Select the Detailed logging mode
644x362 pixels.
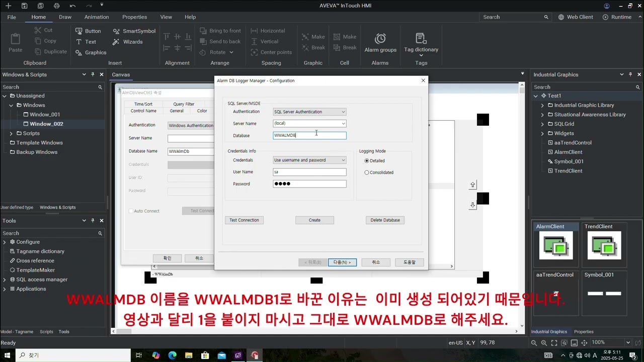[375, 161]
